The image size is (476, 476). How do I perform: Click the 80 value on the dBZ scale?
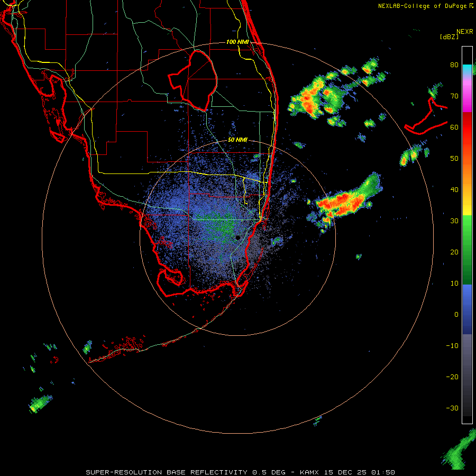point(454,65)
